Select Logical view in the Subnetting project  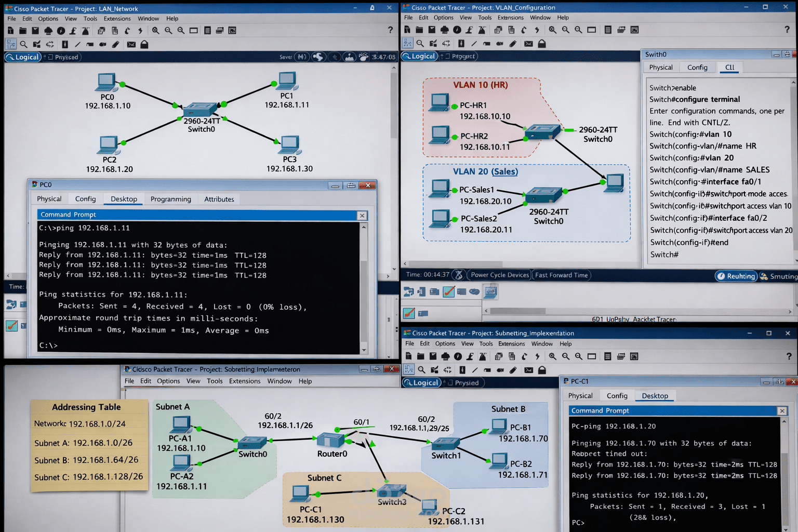pyautogui.click(x=422, y=382)
